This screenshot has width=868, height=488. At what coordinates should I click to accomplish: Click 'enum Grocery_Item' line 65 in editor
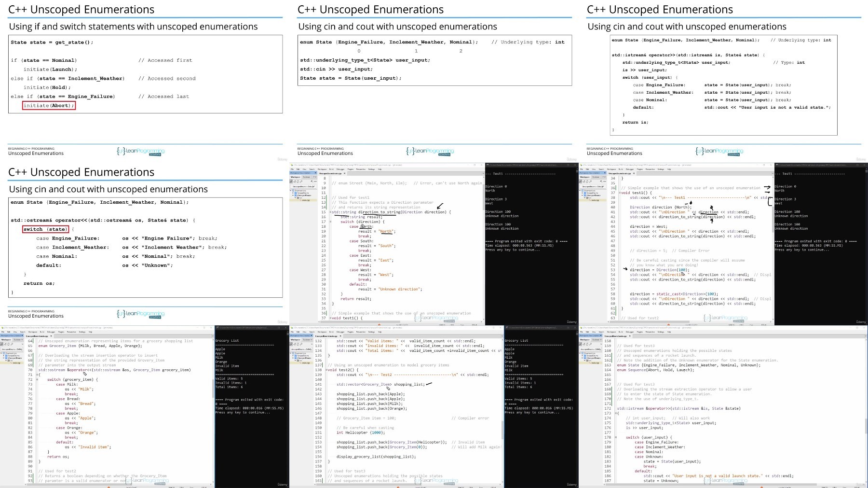click(90, 346)
